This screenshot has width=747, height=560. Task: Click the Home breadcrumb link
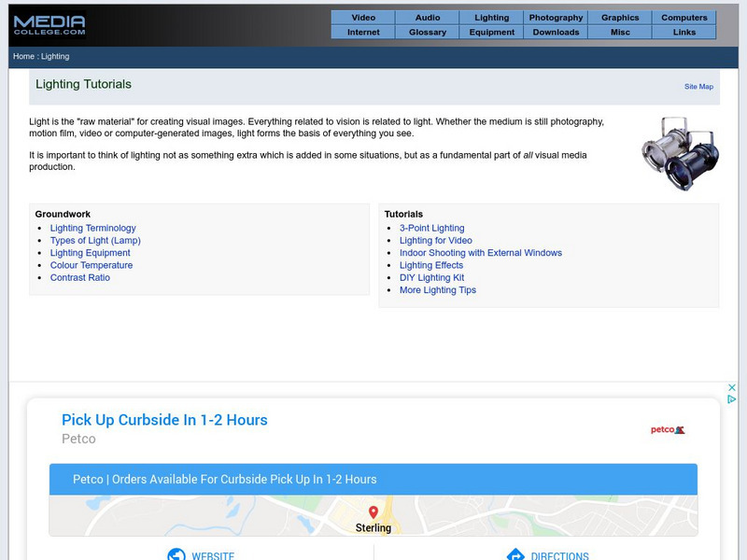(23, 56)
